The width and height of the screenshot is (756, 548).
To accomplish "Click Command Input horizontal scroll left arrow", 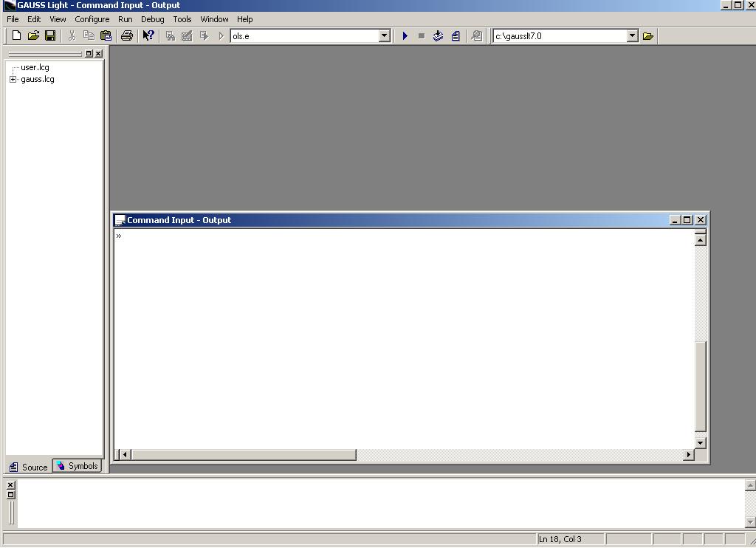I will (x=125, y=454).
